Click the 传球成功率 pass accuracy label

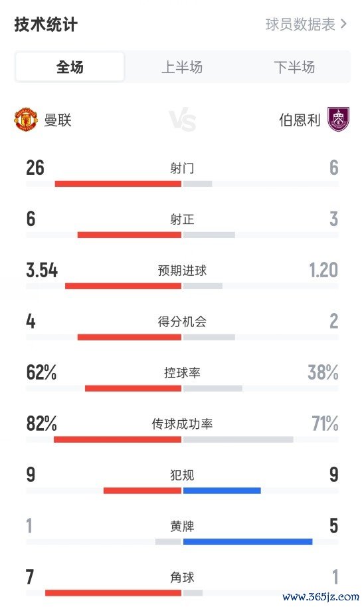tap(182, 424)
